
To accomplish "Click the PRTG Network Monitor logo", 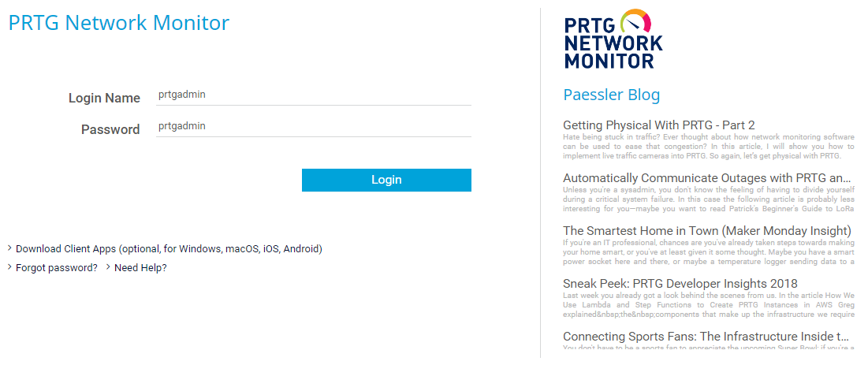I will click(x=613, y=39).
